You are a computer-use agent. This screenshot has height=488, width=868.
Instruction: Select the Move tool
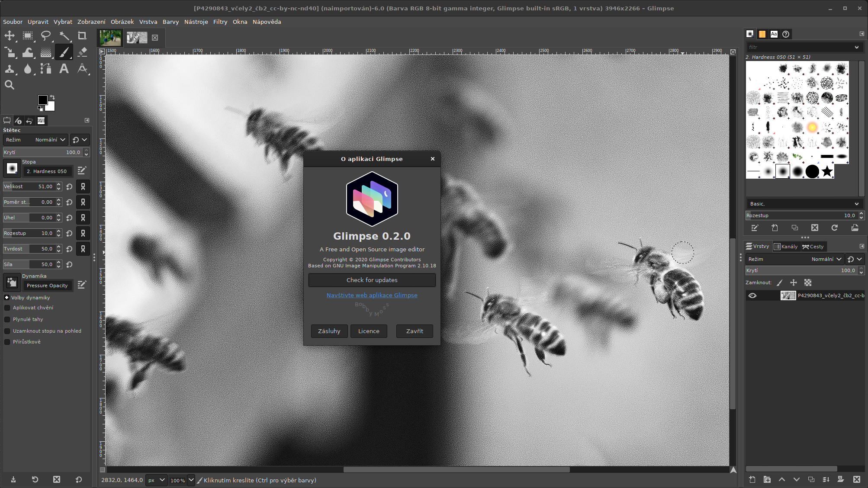pos(10,36)
